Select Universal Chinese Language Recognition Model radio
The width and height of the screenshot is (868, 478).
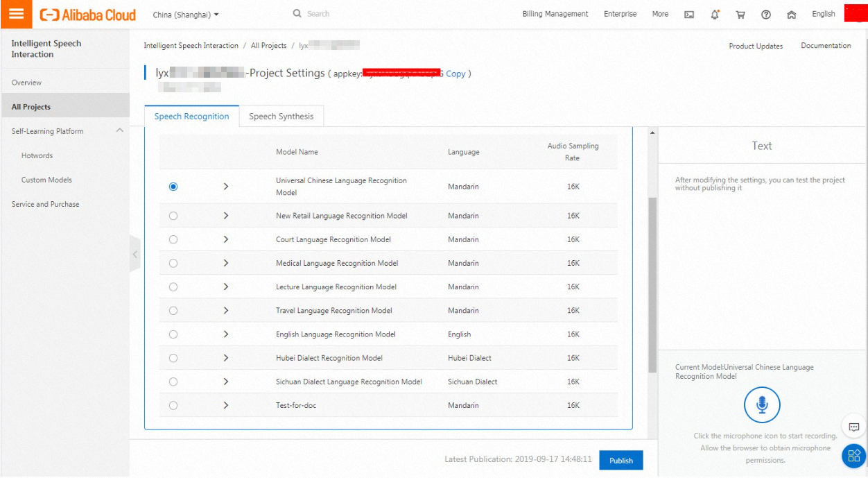pos(173,187)
